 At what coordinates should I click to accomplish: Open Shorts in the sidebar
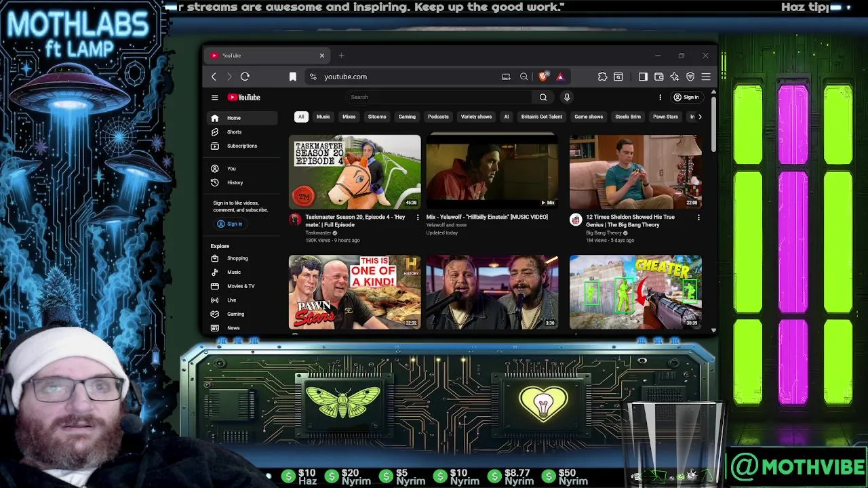pyautogui.click(x=242, y=132)
